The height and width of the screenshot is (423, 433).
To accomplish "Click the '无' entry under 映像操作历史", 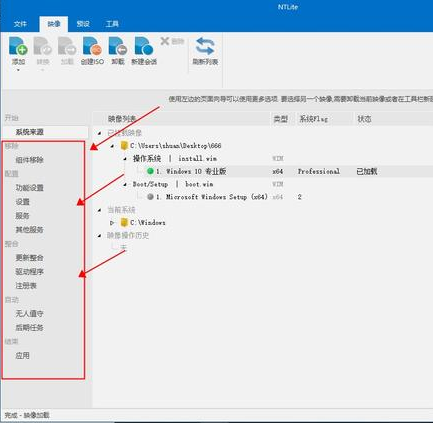I will pos(124,248).
